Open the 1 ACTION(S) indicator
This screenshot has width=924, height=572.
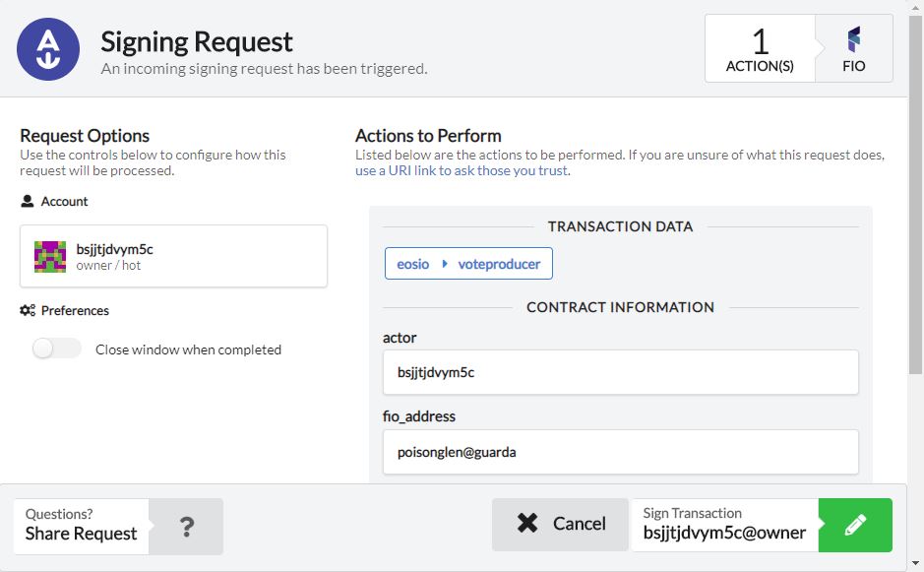point(759,48)
